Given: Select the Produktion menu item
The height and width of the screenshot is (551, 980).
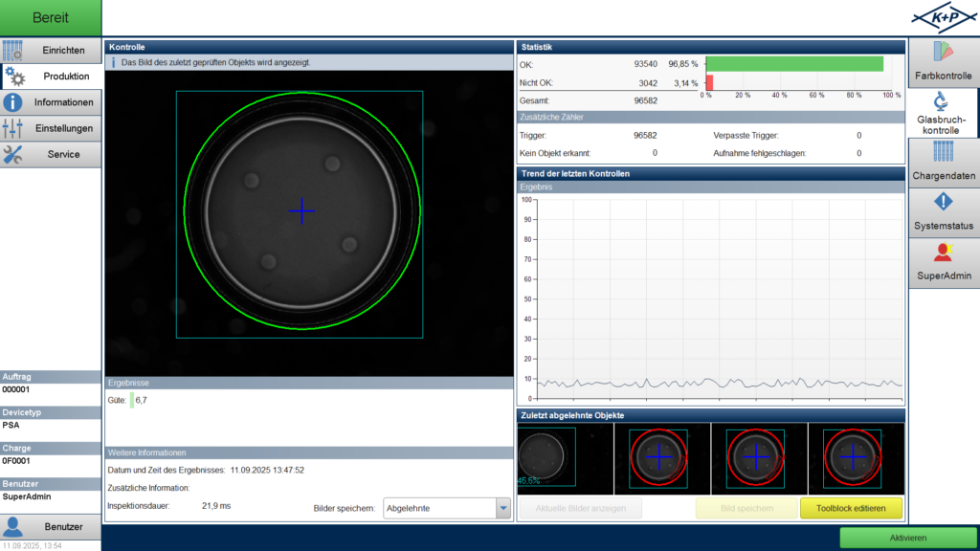Looking at the screenshot, I should 51,77.
